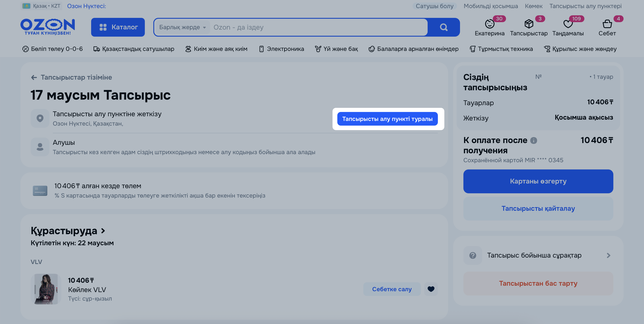The height and width of the screenshot is (324, 644).
Task: Click the Алушы recipient person icon
Action: coord(40,147)
